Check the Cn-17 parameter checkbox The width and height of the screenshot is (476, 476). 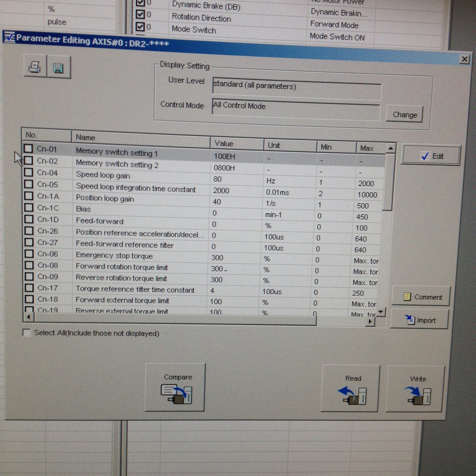pos(29,288)
